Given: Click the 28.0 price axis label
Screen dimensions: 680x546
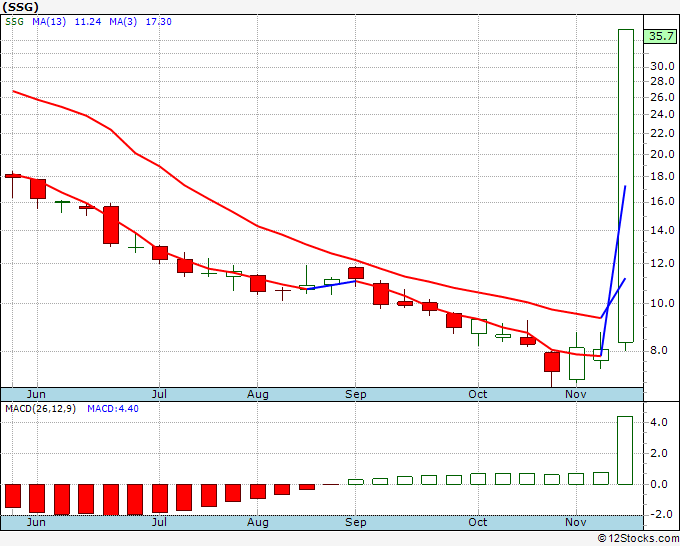Looking at the screenshot, I should click(662, 81).
